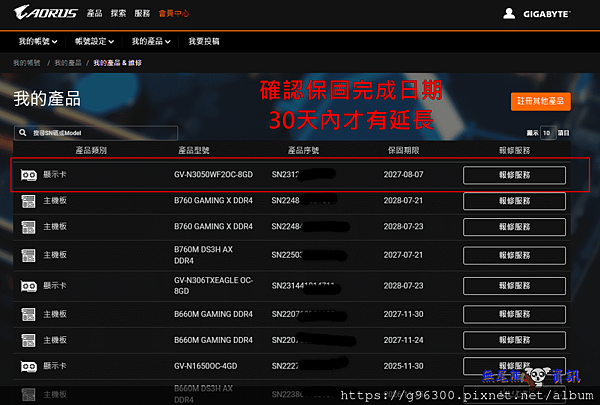Image resolution: width=600 pixels, height=405 pixels.
Task: Open the 探索 top menu
Action: pos(118,13)
